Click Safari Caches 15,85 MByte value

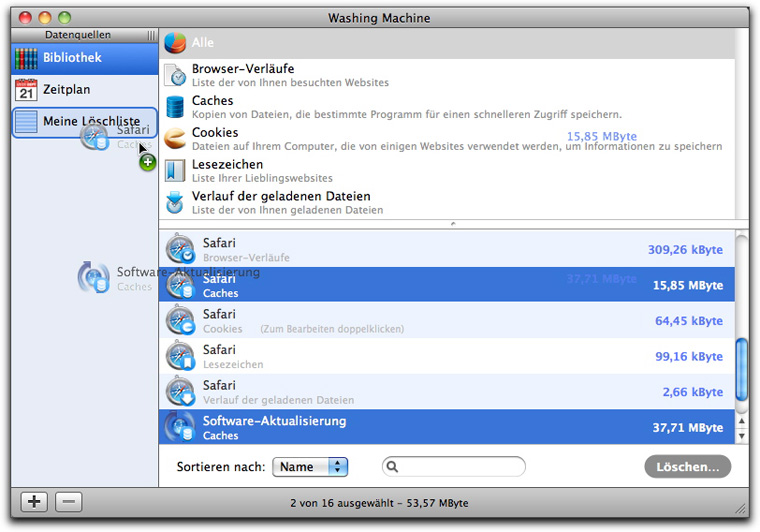coord(688,285)
